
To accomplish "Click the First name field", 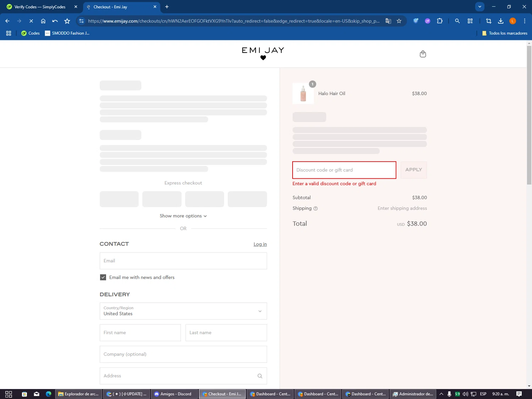I will [140, 333].
